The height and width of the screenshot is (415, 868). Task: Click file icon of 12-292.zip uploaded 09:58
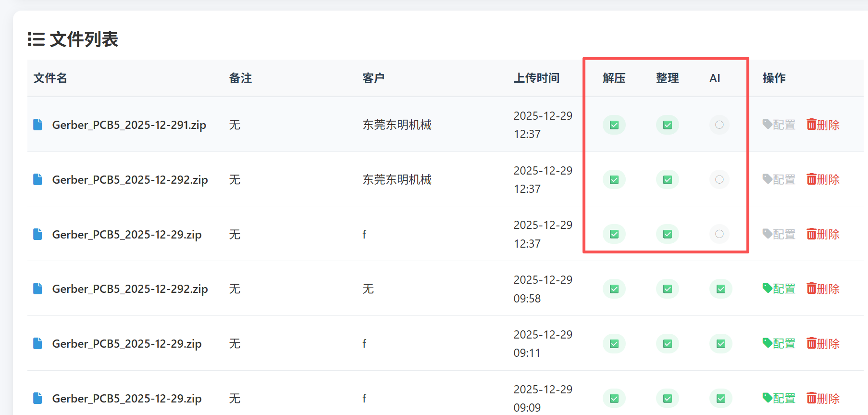[37, 289]
